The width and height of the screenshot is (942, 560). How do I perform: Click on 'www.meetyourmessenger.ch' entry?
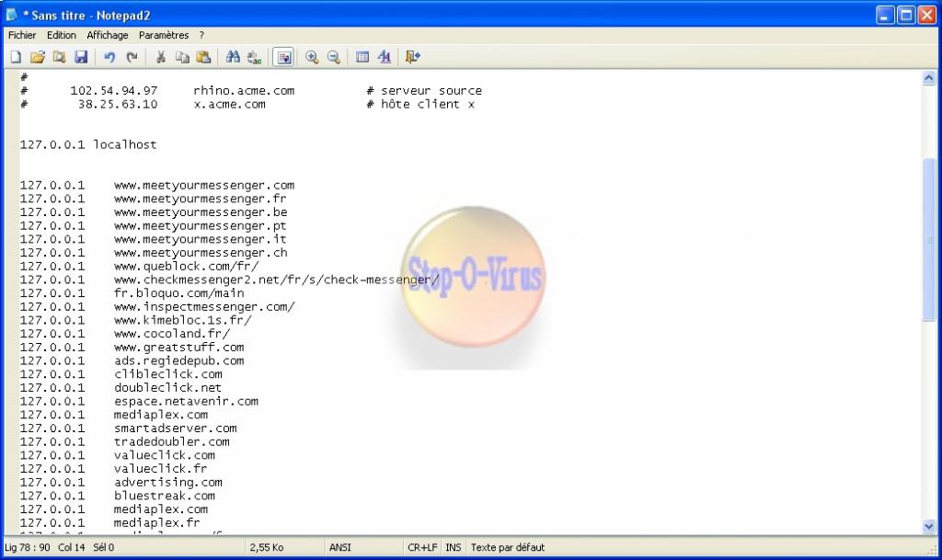click(201, 253)
